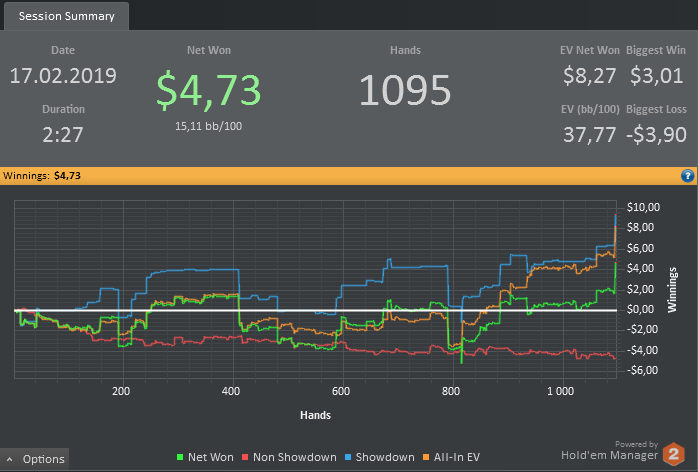Click the vertical Winnings axis title
Screen dimensions: 698x472
672,289
